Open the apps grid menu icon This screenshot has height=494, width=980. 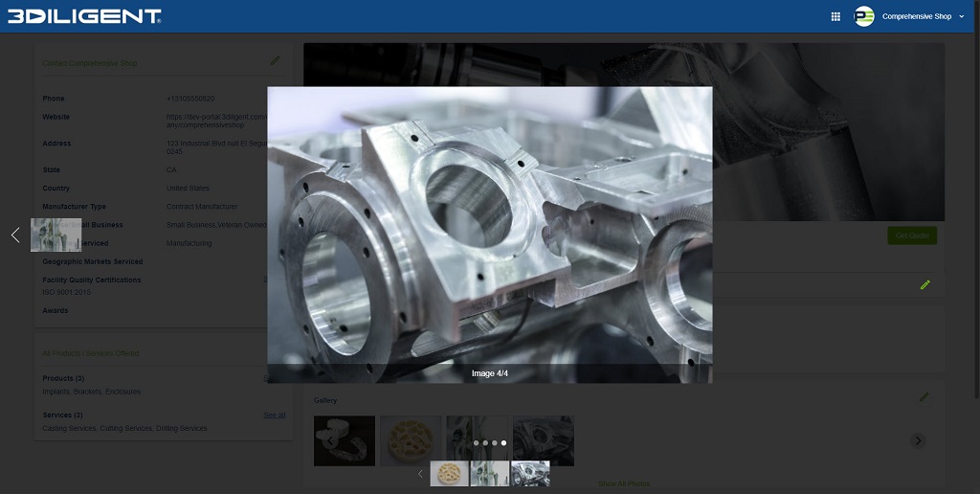tap(835, 16)
